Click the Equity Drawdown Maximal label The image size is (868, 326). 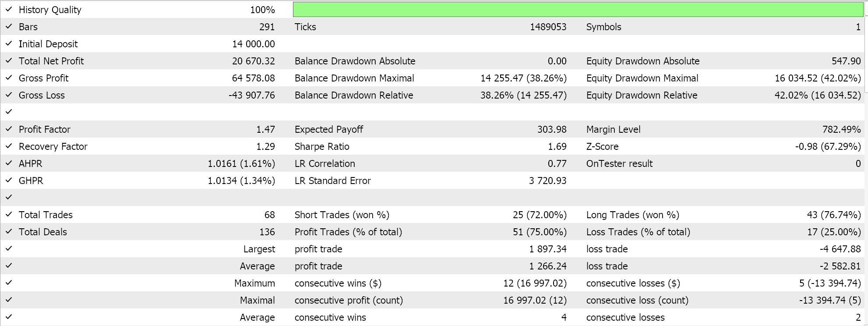coord(642,78)
